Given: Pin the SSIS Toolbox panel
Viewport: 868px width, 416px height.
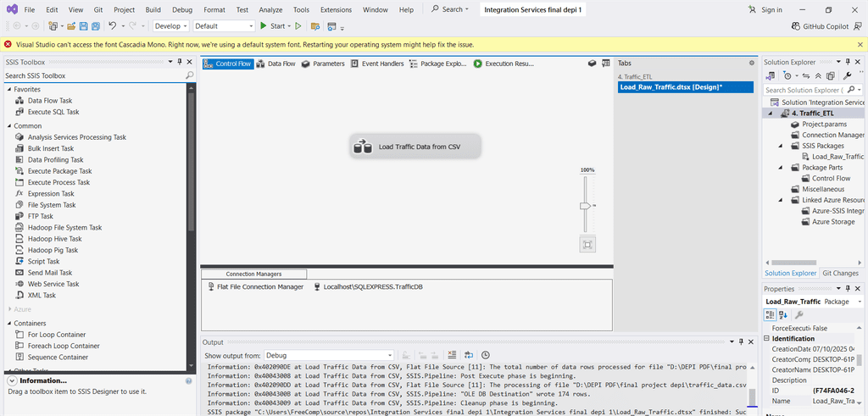Looking at the screenshot, I should tap(180, 62).
